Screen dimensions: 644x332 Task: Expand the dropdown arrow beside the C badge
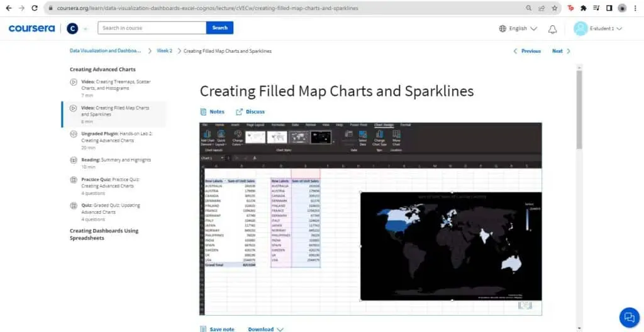[86, 29]
